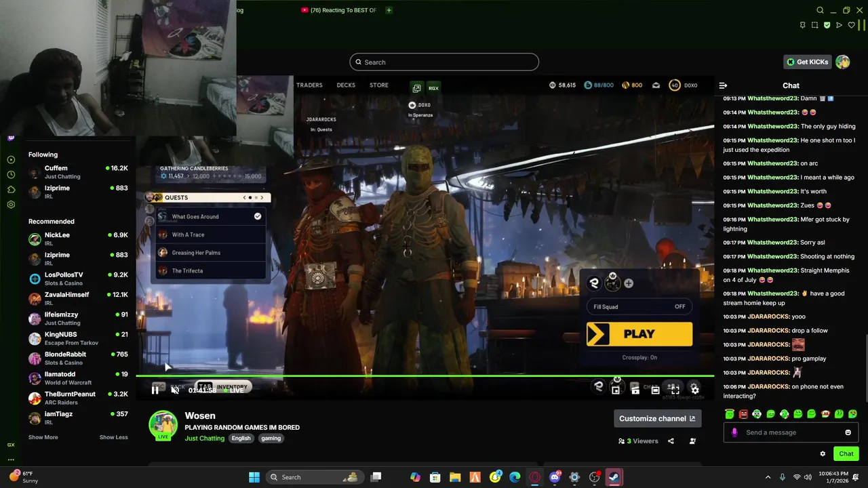Open LosPollosTV recommended channel
Screen dimensions: 868x488
point(78,279)
